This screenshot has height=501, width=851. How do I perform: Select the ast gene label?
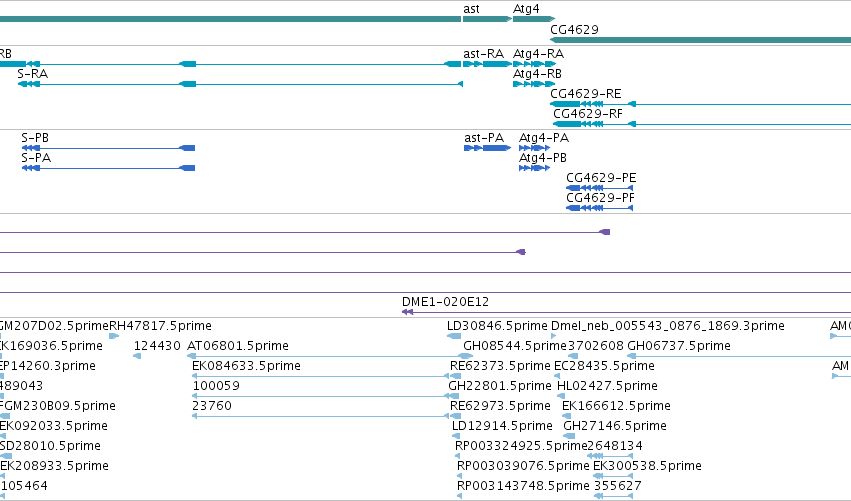[471, 9]
